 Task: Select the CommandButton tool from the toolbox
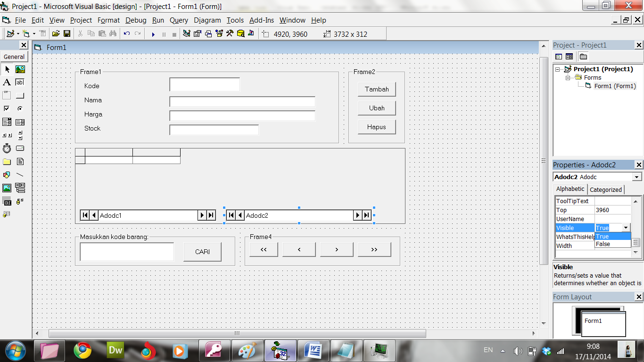point(20,95)
